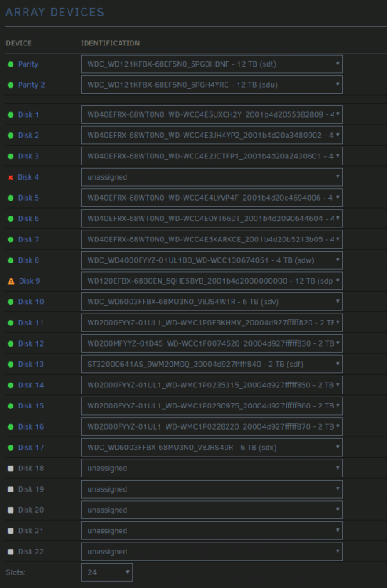Image resolution: width=387 pixels, height=588 pixels.
Task: Open the Disk 17 link
Action: tap(31, 448)
